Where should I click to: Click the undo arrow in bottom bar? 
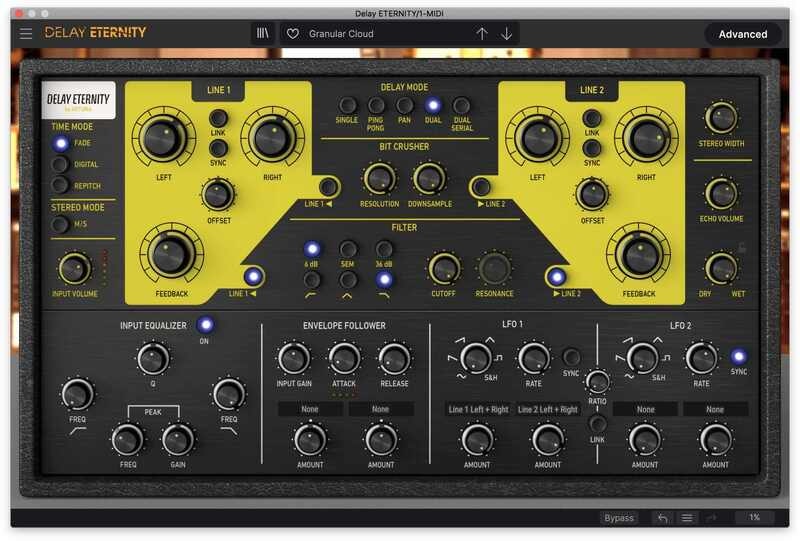point(662,518)
